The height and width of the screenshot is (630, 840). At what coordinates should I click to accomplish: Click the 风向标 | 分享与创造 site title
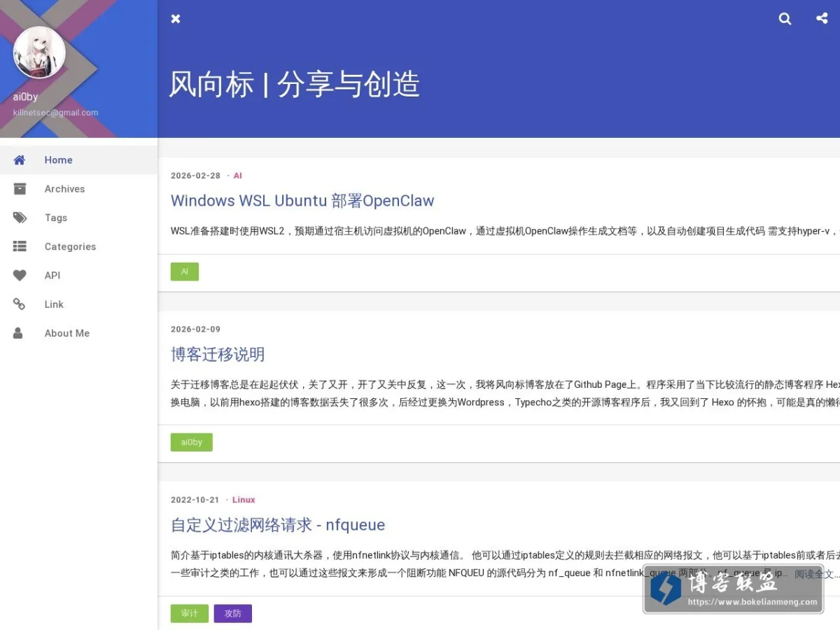click(295, 85)
